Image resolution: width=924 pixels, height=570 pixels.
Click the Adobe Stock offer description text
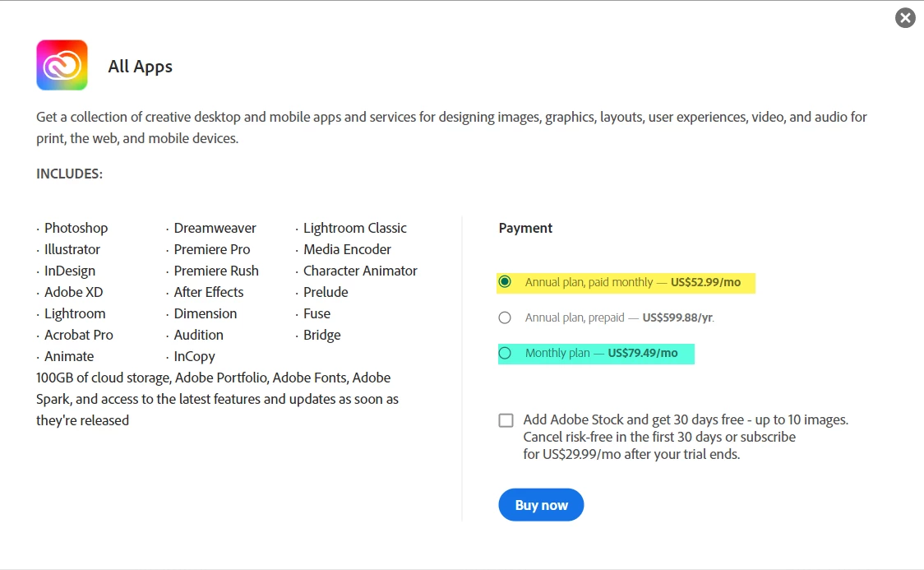[686, 437]
